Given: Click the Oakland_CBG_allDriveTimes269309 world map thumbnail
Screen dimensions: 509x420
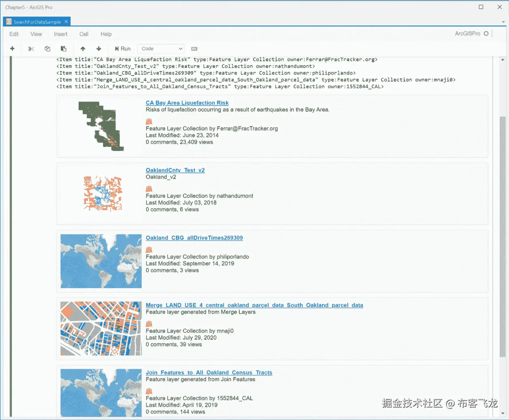Looking at the screenshot, I should click(x=101, y=261).
